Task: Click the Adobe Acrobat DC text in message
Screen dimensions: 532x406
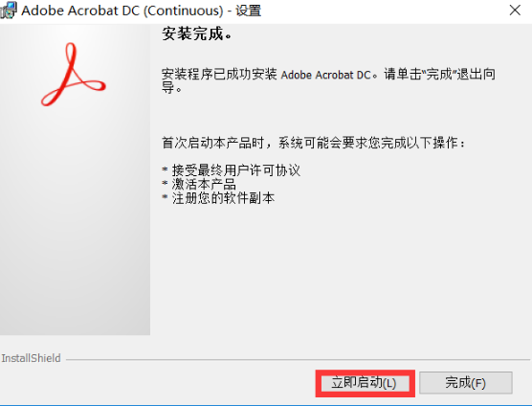Action: [x=325, y=75]
